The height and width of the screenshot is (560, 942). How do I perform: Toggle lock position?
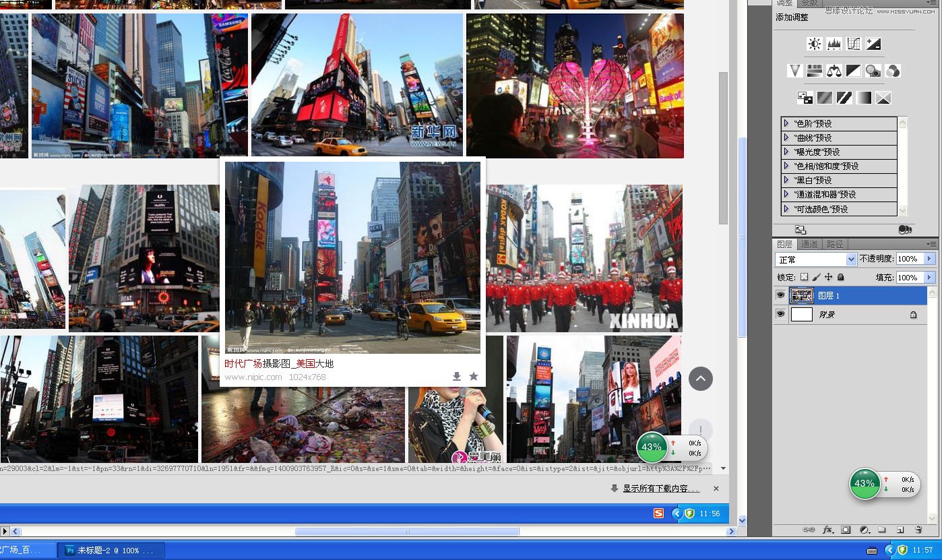click(x=829, y=277)
